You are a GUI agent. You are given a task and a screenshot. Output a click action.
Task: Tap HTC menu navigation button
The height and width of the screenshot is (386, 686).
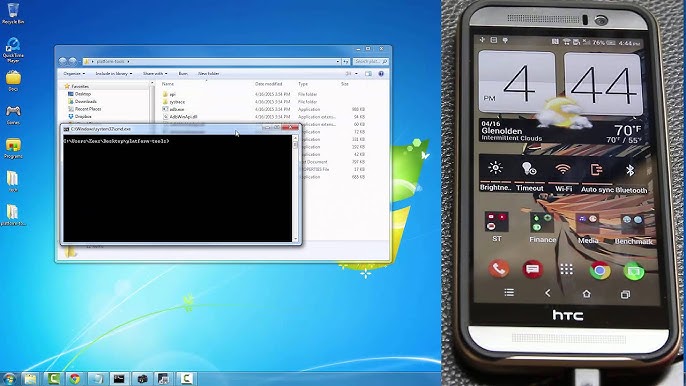509,292
